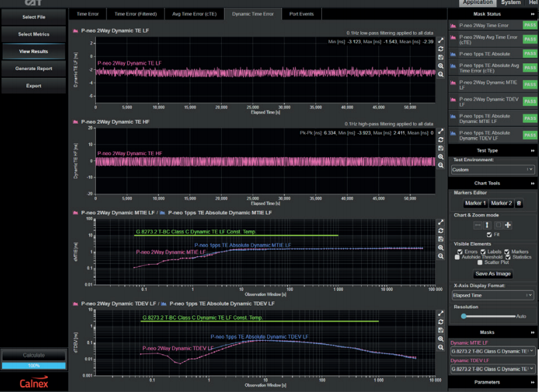Image resolution: width=539 pixels, height=392 pixels.
Task: Open the Dynamic MTIE LF mask dropdown
Action: point(492,350)
